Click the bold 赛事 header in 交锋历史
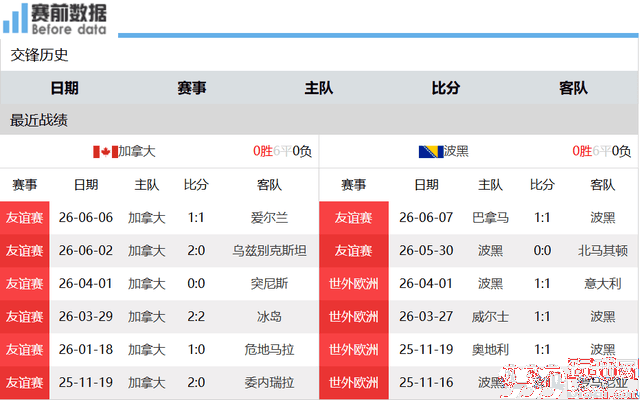 191,88
